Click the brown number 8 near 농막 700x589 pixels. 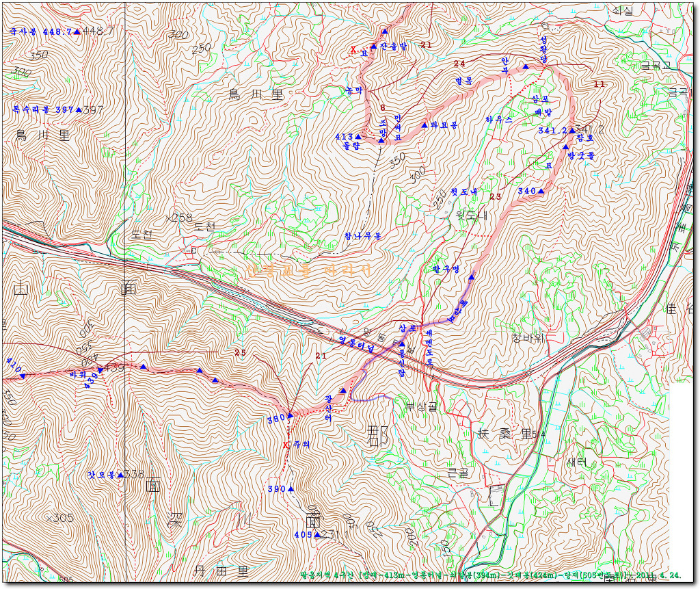pos(383,107)
